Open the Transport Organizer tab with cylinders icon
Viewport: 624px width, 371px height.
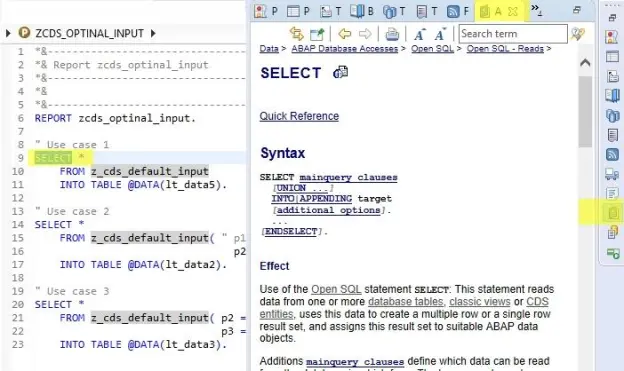(394, 11)
